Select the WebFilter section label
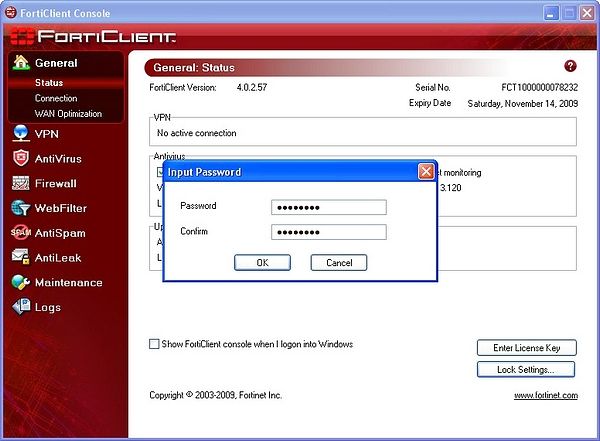 pos(61,208)
